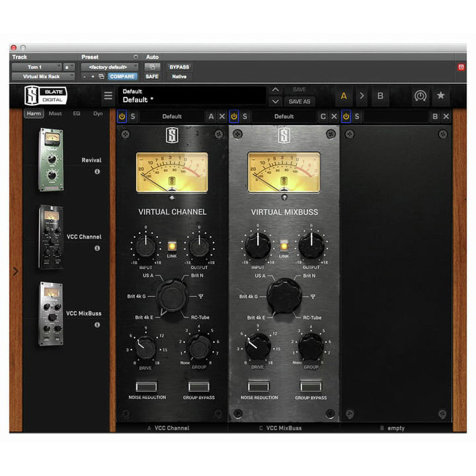
Task: Click the SAFE button
Action: (x=152, y=77)
